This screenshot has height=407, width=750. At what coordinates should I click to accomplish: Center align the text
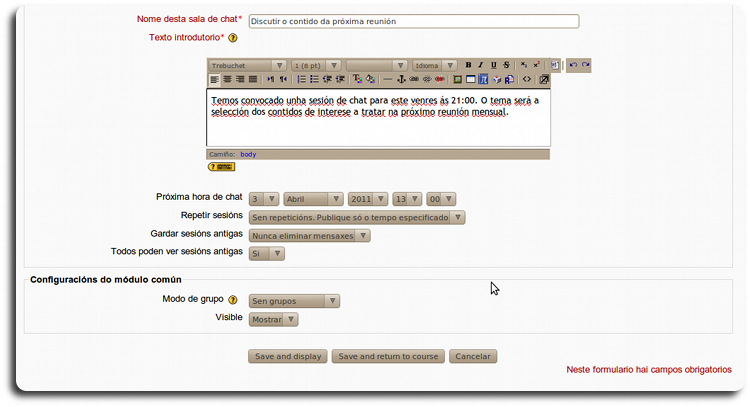click(227, 79)
